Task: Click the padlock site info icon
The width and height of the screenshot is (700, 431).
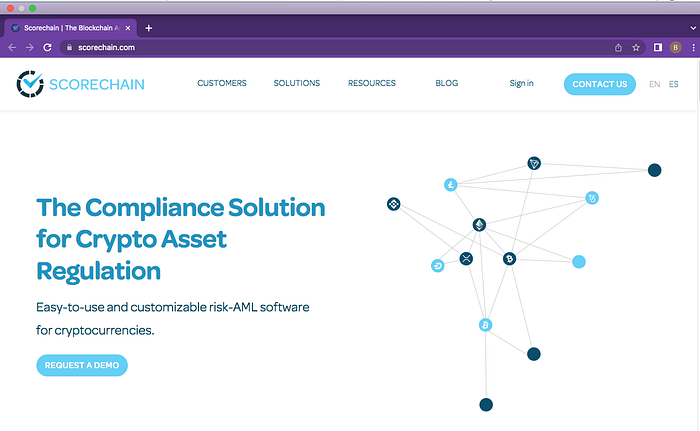Action: 69,47
